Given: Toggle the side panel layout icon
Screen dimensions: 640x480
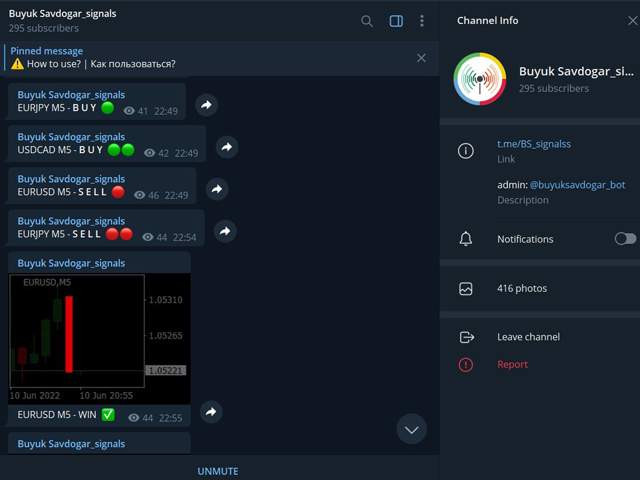Looking at the screenshot, I should pyautogui.click(x=396, y=21).
